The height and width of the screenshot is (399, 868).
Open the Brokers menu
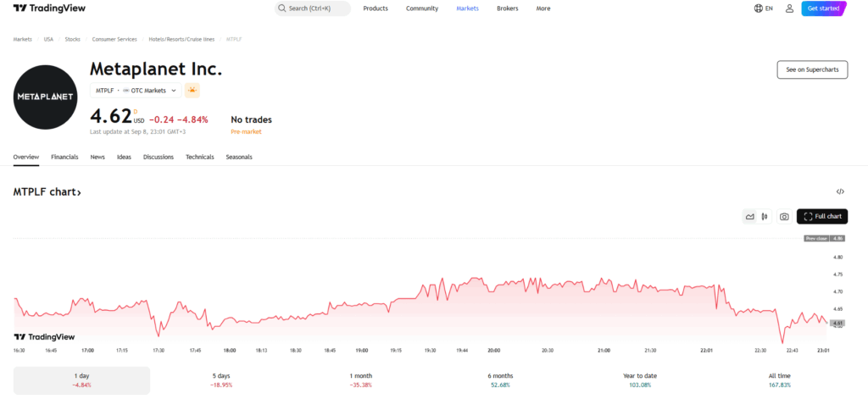508,8
